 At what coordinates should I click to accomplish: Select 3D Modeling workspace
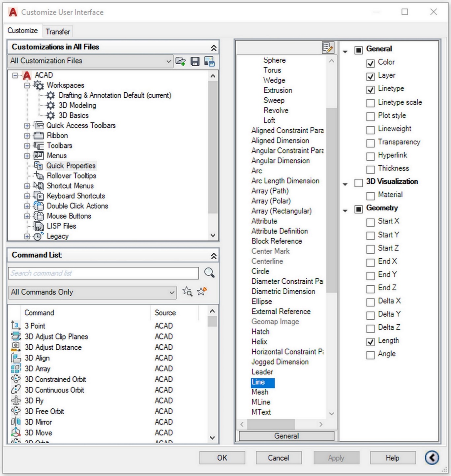pos(77,106)
